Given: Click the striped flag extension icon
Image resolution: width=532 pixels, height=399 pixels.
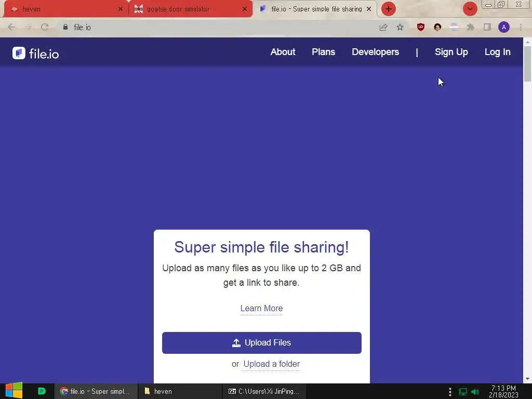Looking at the screenshot, I should click(x=454, y=27).
